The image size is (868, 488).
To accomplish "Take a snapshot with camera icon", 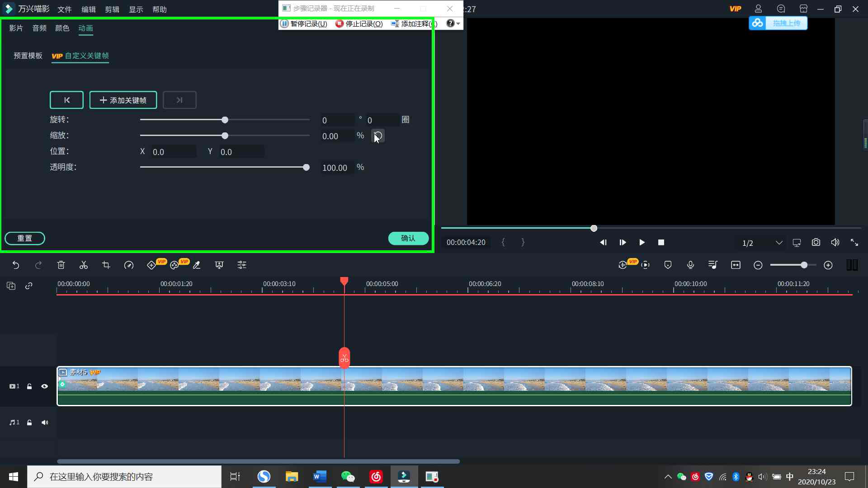I will point(816,243).
